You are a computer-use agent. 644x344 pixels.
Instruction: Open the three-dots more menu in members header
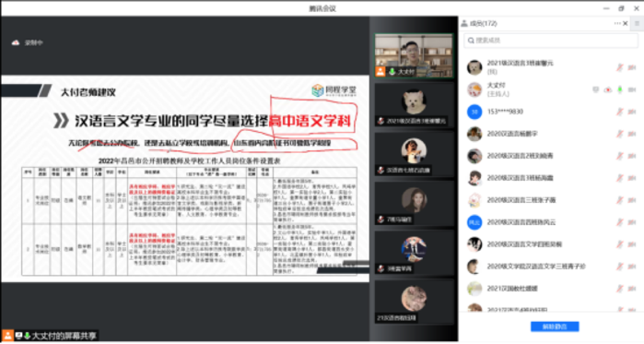617,23
